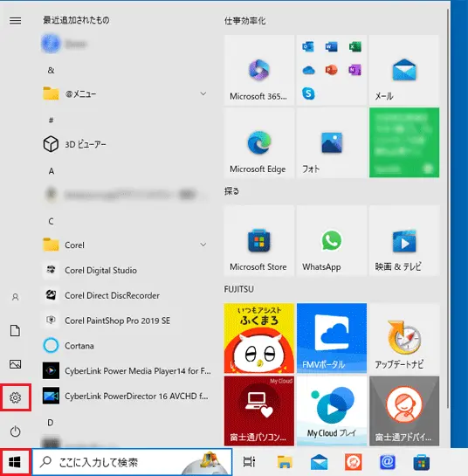The width and height of the screenshot is (468, 476).
Task: Expand the Start hamburger menu
Action: click(x=15, y=20)
